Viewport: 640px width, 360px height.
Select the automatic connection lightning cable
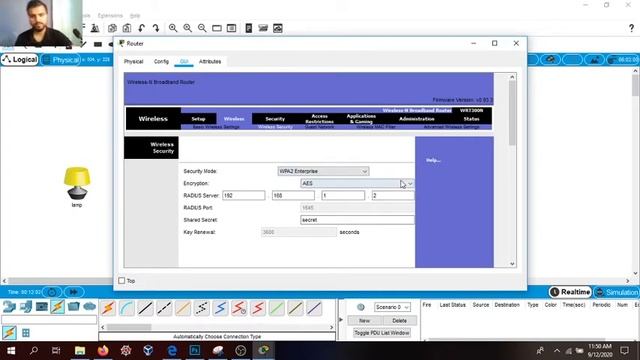pos(108,308)
